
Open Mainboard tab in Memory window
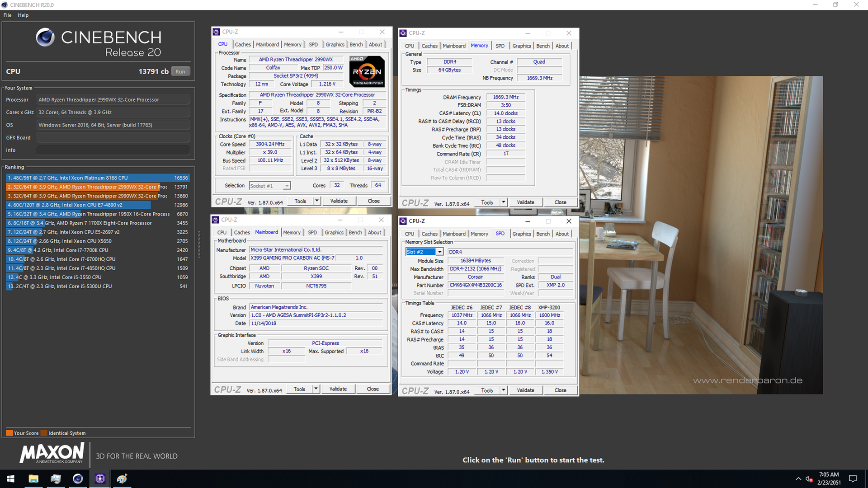click(454, 46)
